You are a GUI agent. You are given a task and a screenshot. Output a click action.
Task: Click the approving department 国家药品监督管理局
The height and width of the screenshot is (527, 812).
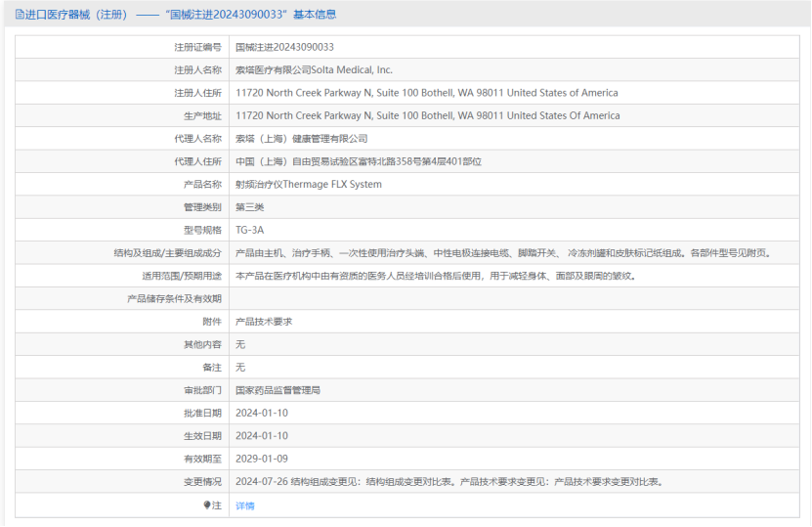click(x=278, y=390)
